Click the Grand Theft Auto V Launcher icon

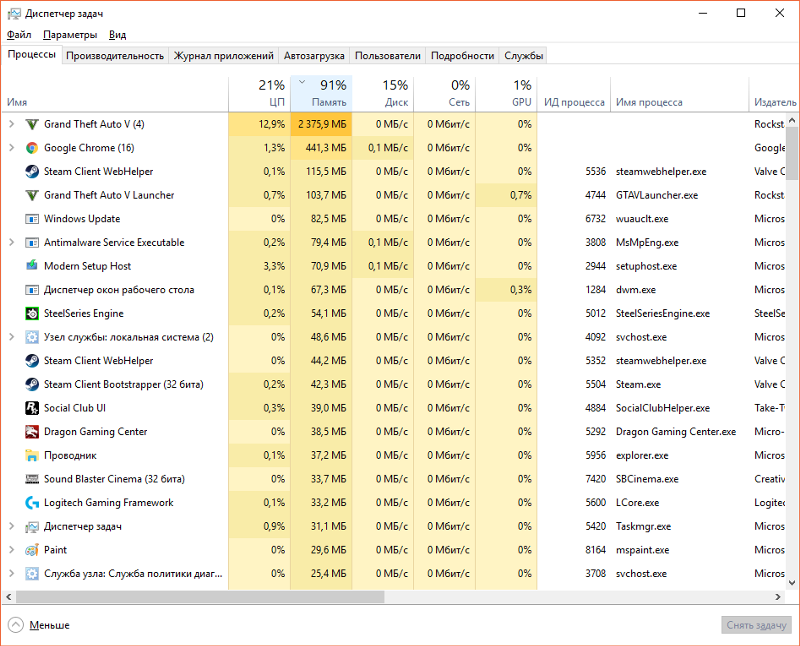click(32, 195)
